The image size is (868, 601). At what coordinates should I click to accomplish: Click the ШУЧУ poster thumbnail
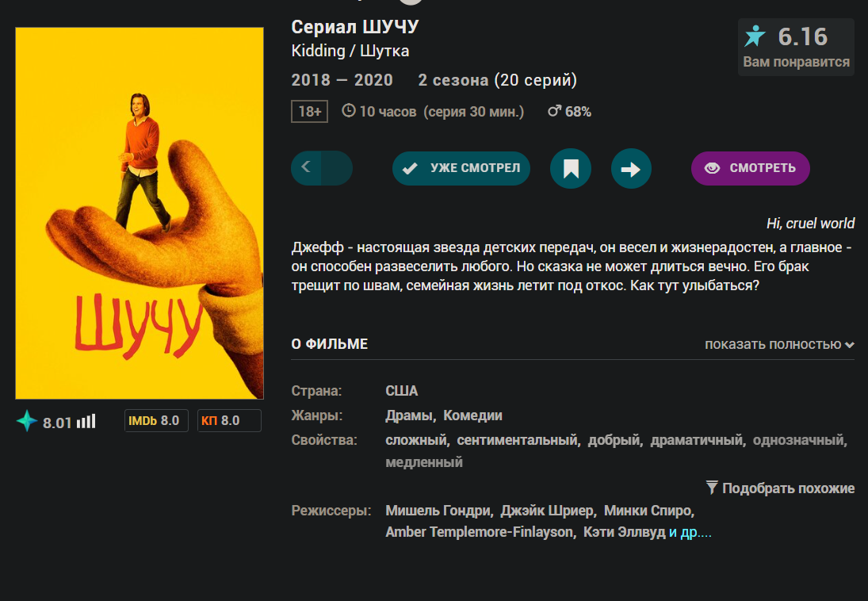tap(140, 213)
